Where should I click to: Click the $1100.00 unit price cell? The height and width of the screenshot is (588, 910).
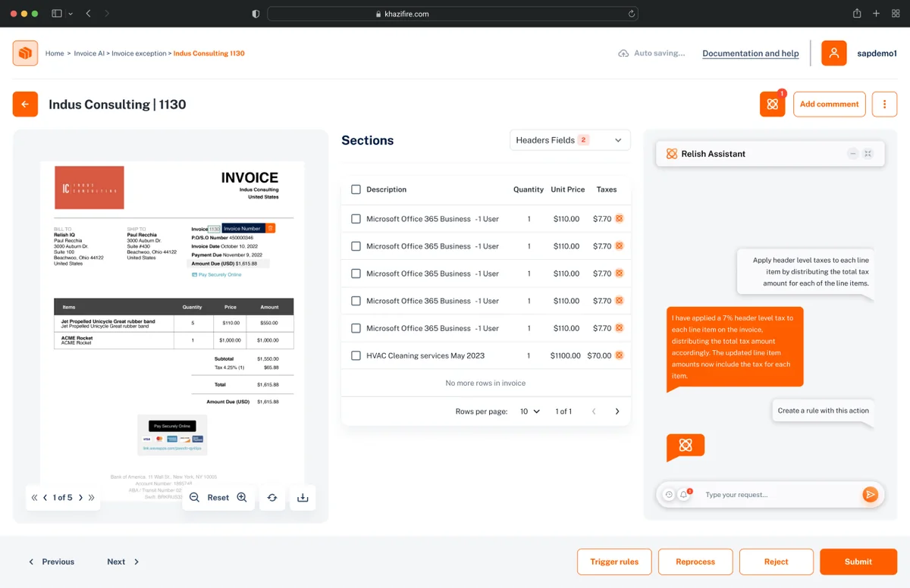(566, 355)
